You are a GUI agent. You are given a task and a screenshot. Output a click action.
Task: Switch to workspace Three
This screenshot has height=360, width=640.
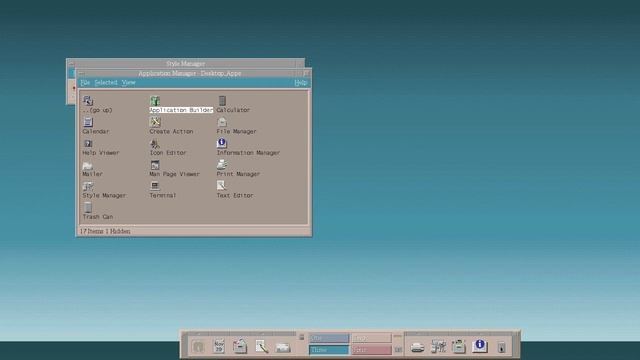pyautogui.click(x=329, y=350)
